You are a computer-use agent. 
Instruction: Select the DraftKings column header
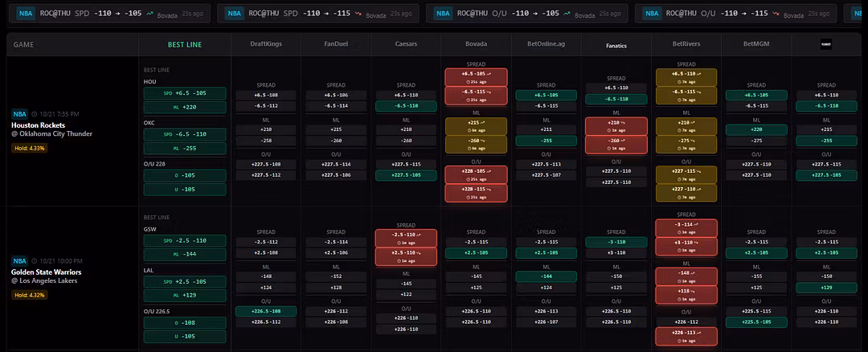[x=266, y=45]
